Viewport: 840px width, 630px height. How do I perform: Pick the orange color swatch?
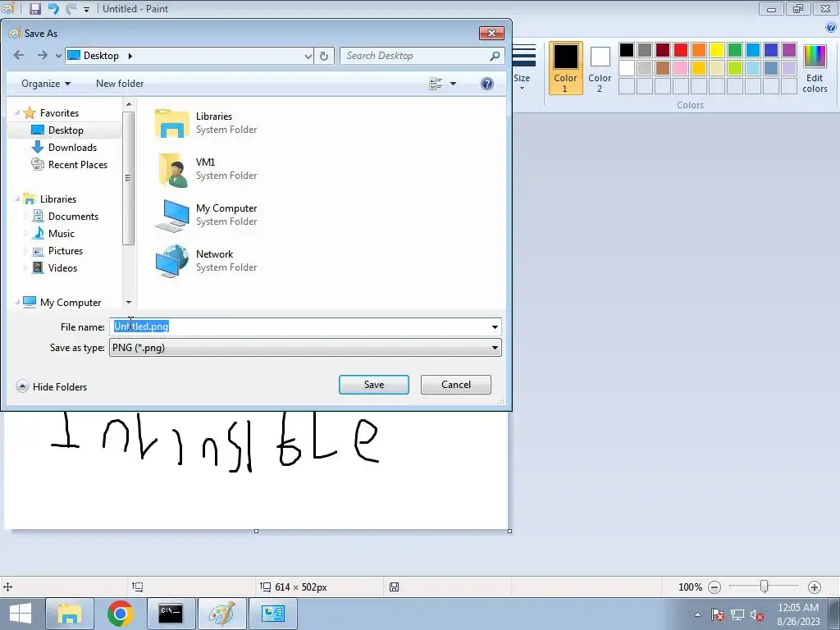pyautogui.click(x=699, y=50)
